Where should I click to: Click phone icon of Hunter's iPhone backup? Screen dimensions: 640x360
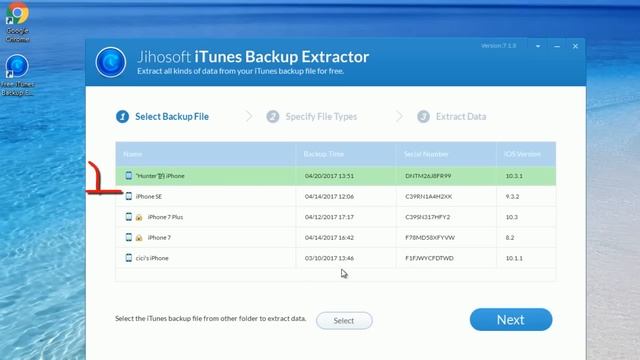(x=129, y=176)
